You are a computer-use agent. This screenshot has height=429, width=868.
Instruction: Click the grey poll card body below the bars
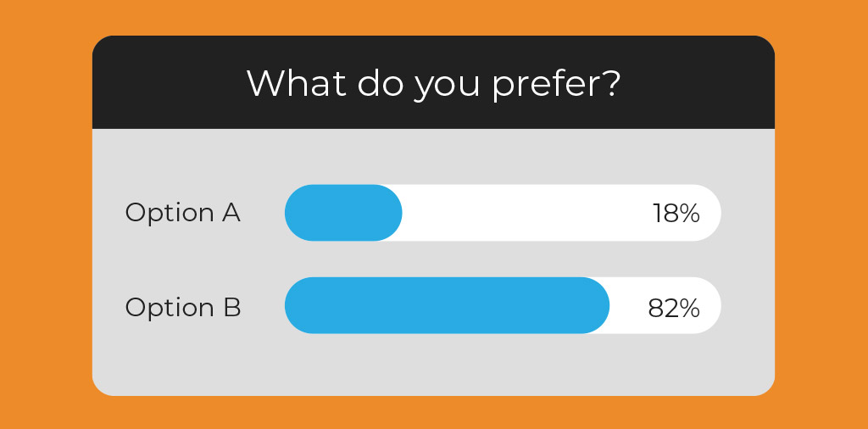433,365
